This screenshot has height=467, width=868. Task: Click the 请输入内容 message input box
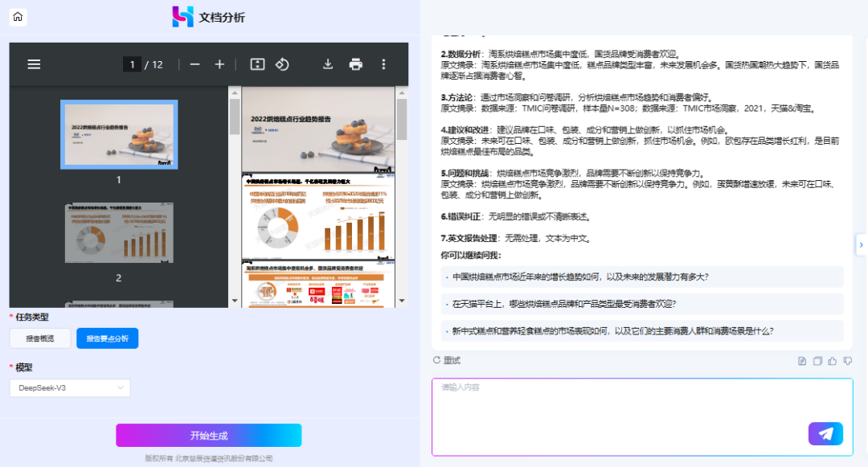click(642, 416)
